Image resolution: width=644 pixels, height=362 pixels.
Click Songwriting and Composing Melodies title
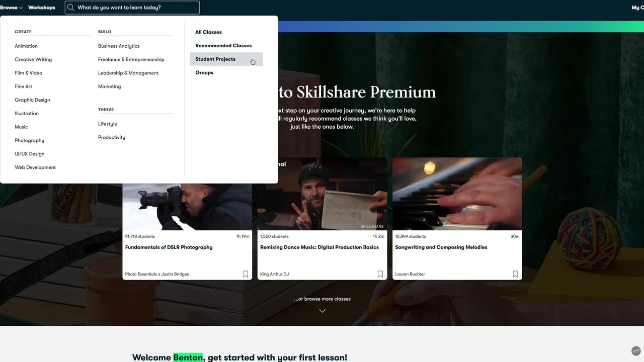441,247
